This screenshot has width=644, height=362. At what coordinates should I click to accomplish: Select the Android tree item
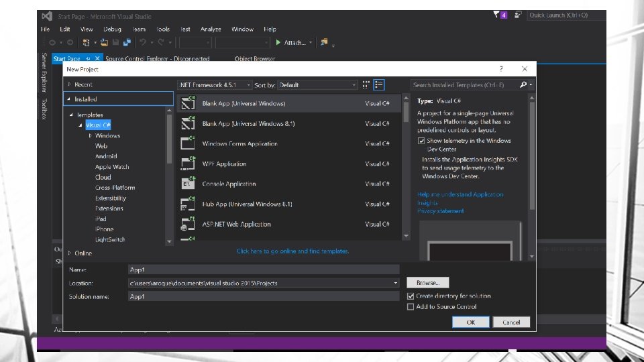tap(106, 156)
